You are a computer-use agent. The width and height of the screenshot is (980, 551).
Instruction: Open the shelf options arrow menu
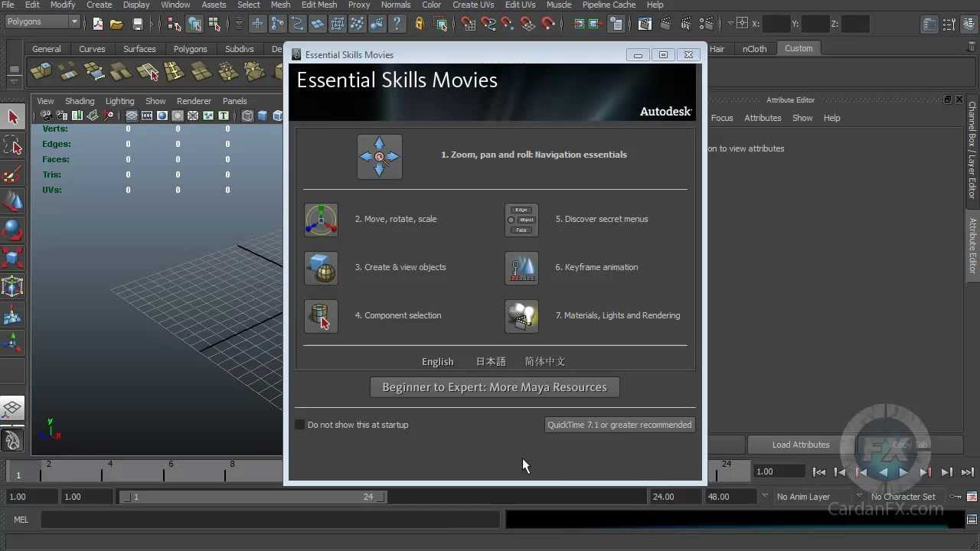(x=14, y=80)
